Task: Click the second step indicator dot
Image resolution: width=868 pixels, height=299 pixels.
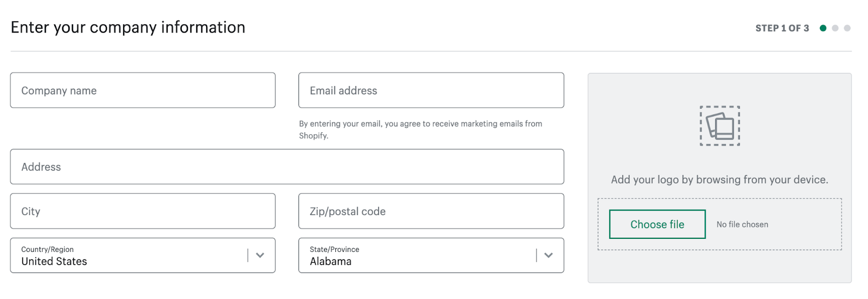Action: [x=835, y=28]
